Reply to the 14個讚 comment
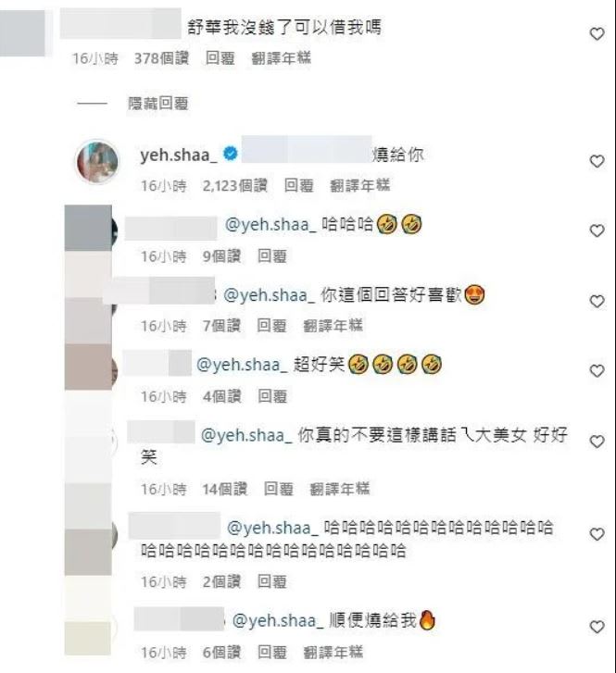The width and height of the screenshot is (616, 673). tap(279, 489)
